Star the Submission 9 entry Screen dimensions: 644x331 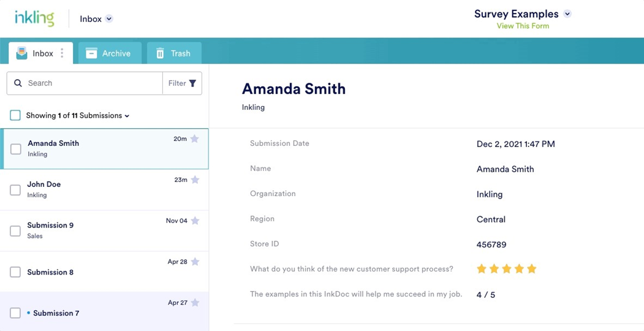click(195, 221)
